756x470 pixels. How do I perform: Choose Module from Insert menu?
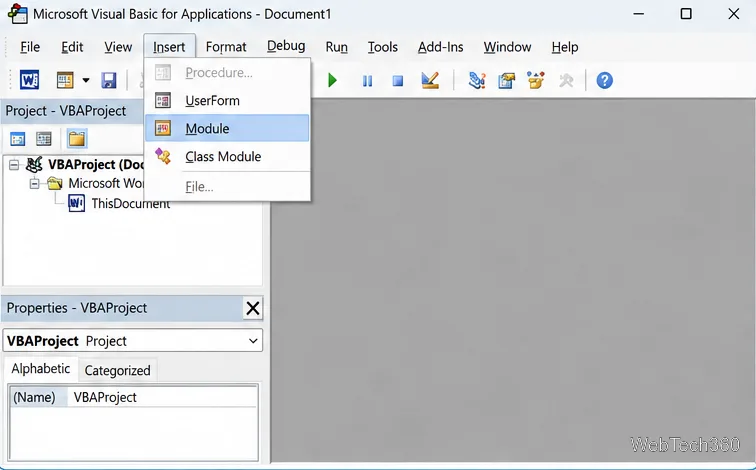(x=227, y=128)
